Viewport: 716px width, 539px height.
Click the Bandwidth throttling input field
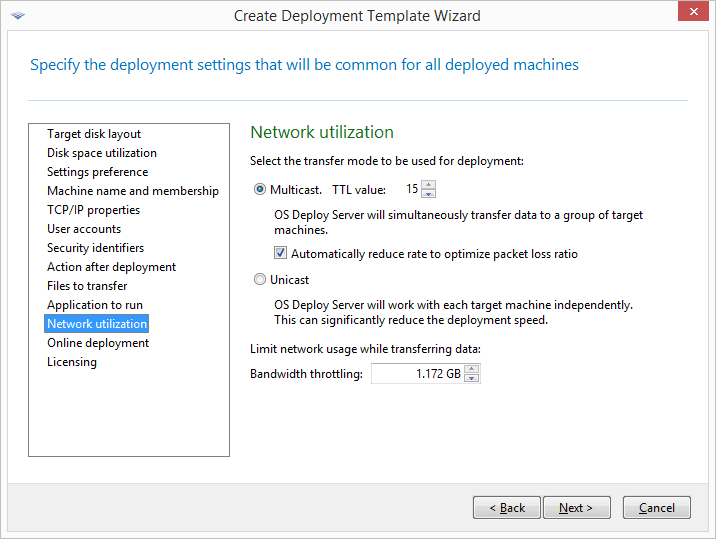tap(417, 374)
